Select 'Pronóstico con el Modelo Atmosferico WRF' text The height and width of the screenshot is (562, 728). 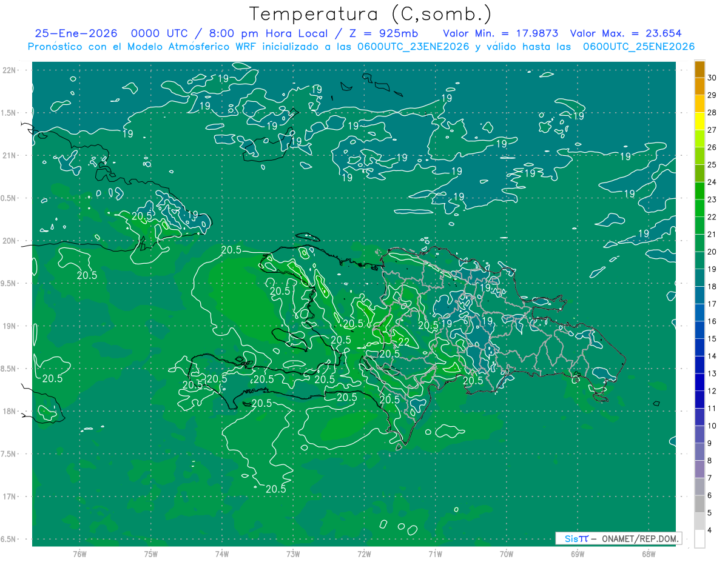[x=143, y=47]
